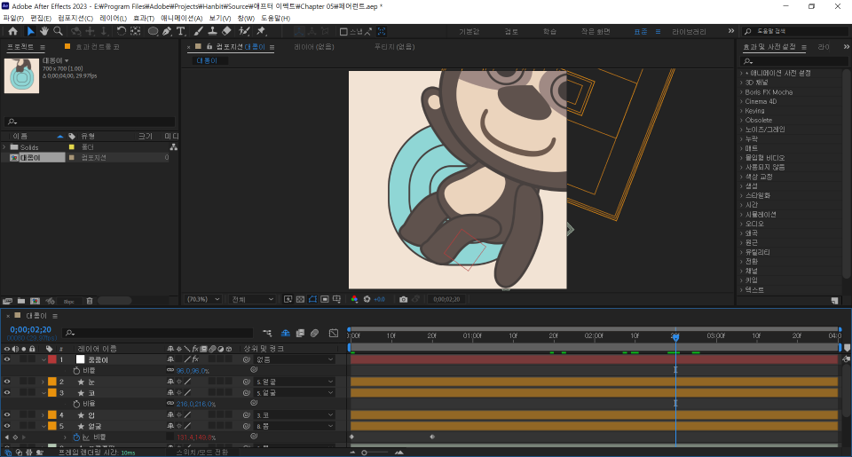852x457 pixels.
Task: Expand layer 2 properties with its arrow
Action: 43,382
